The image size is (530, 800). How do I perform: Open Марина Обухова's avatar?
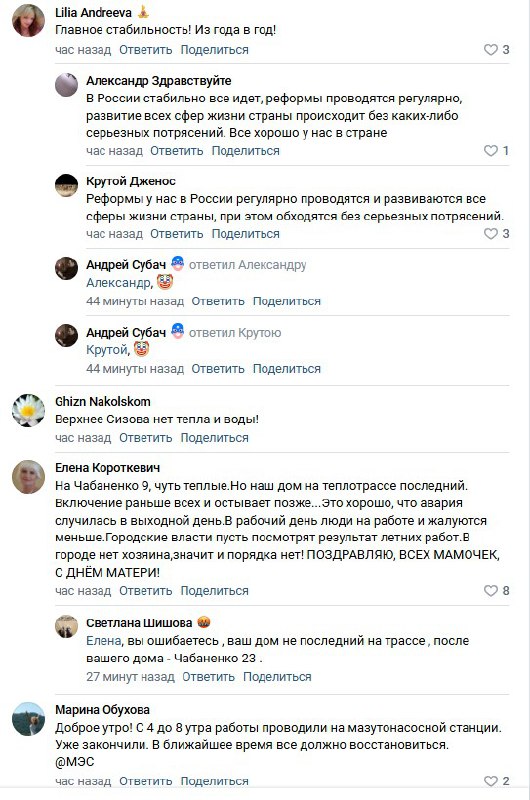pos(29,718)
